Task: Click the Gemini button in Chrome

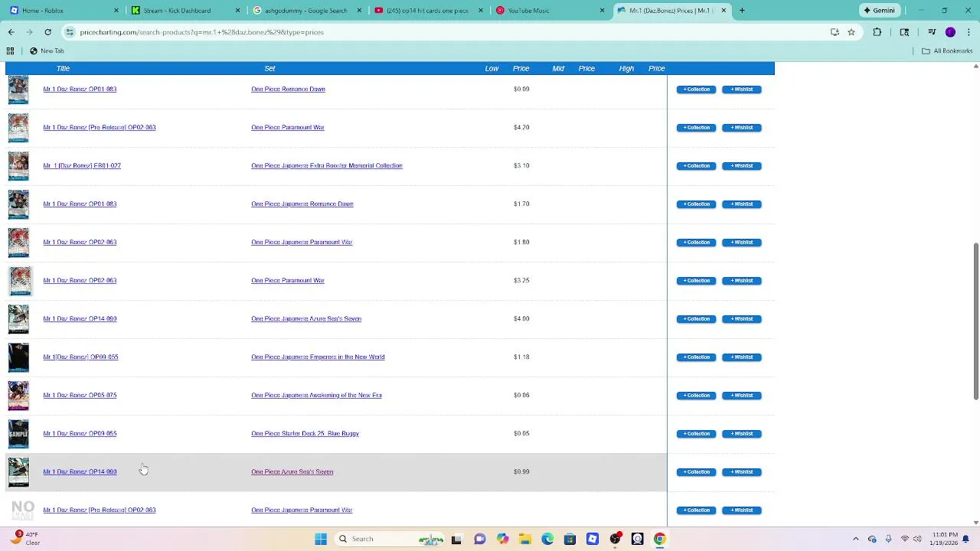Action: pos(879,11)
